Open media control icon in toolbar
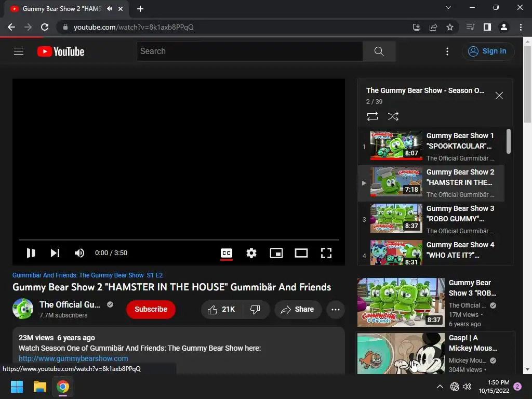Screen dimensions: 532x399 (x=470, y=27)
